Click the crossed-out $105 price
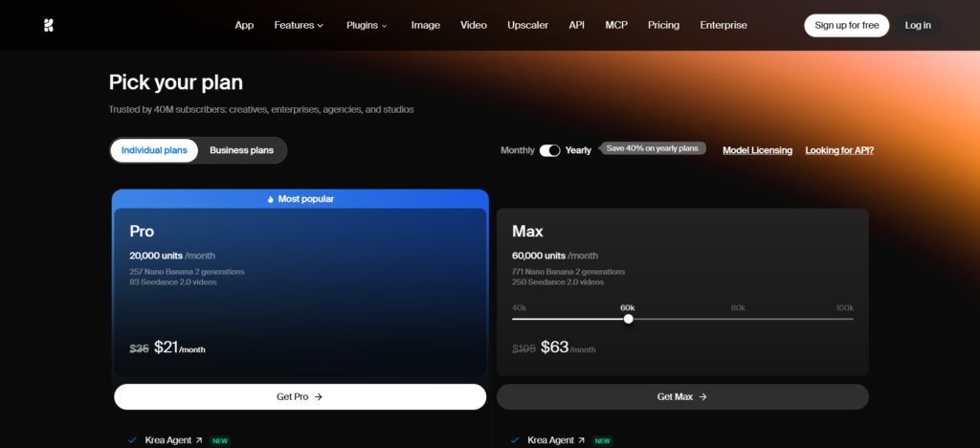The height and width of the screenshot is (448, 980). click(523, 349)
